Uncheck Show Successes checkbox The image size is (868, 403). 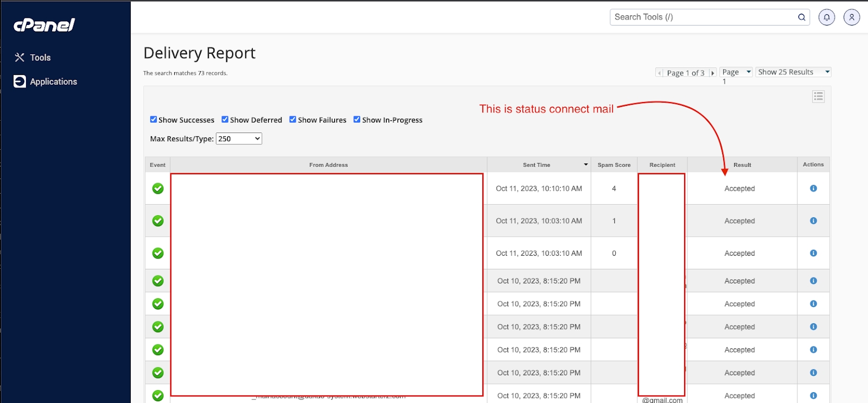coord(154,119)
